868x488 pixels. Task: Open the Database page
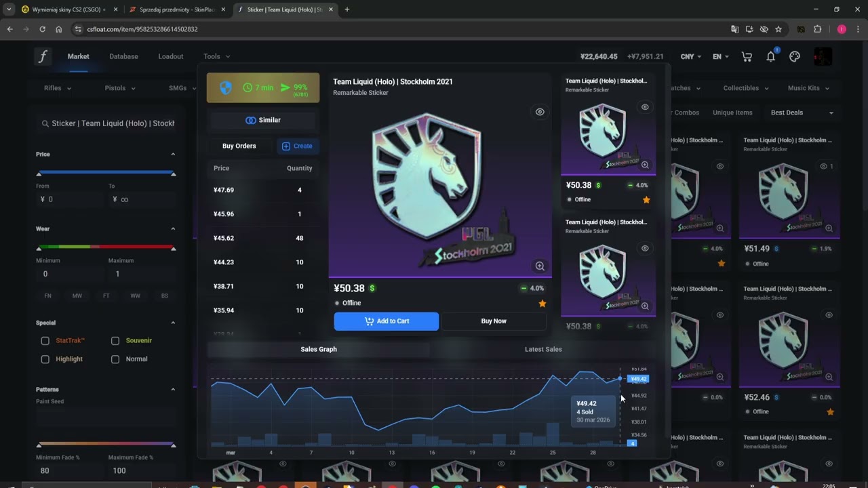click(123, 56)
